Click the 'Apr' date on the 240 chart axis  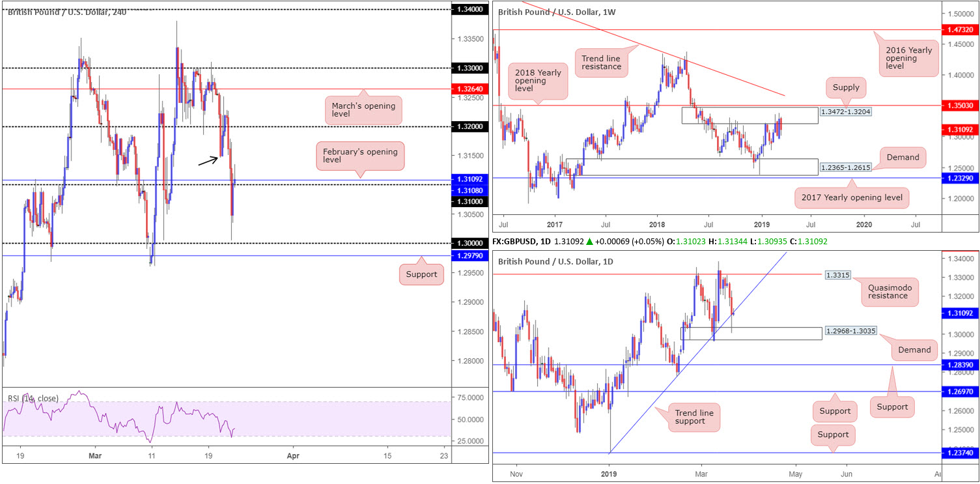[x=293, y=457]
